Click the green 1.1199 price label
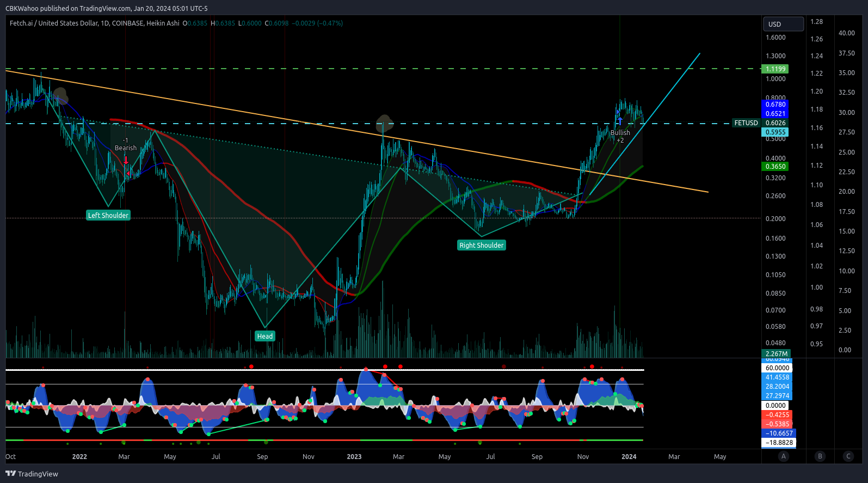 click(x=775, y=69)
